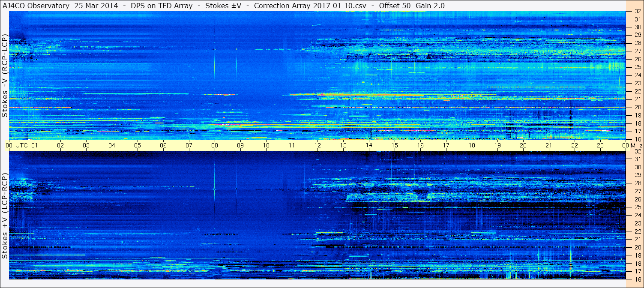
Task: Select the 20 hour time-axis marker
Action: click(x=523, y=145)
